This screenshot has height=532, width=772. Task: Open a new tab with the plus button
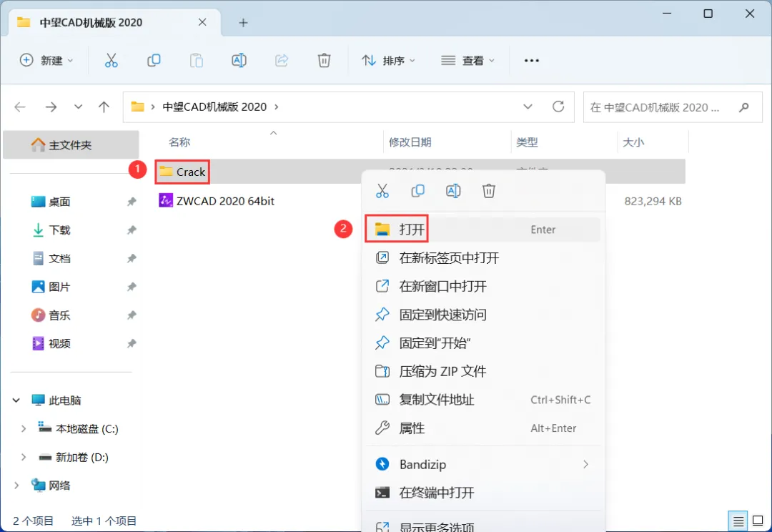tap(243, 23)
